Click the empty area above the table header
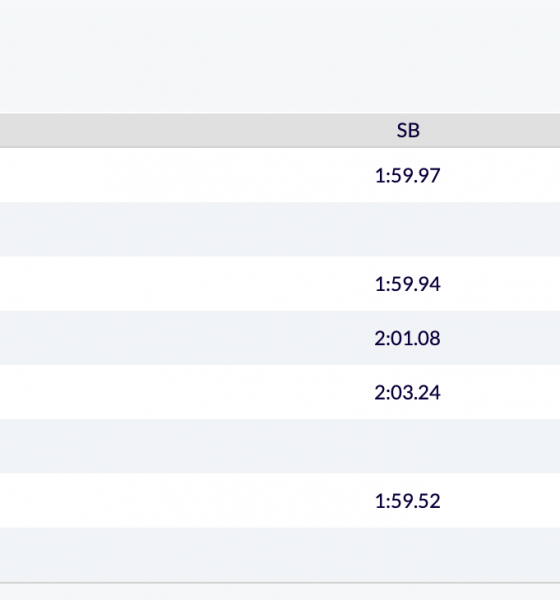This screenshot has width=560, height=600. click(x=280, y=56)
